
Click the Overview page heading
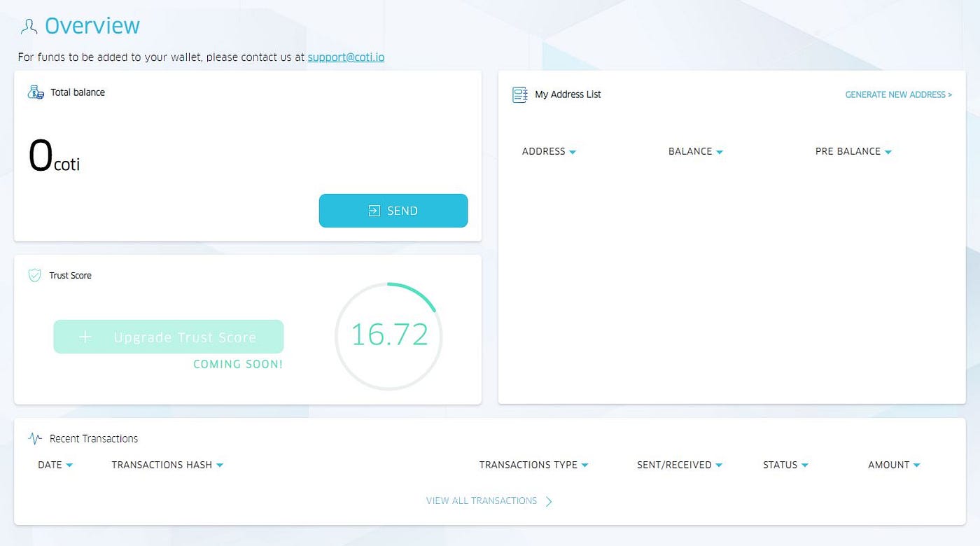click(92, 26)
